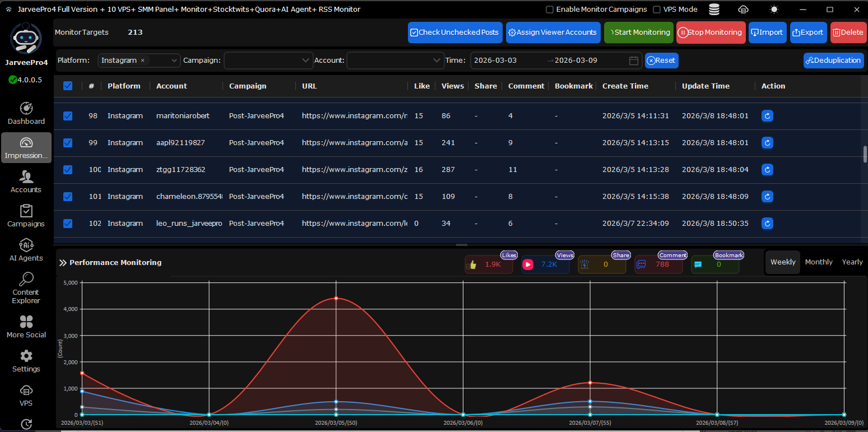Uncheck the select-all header checkbox

tap(68, 86)
